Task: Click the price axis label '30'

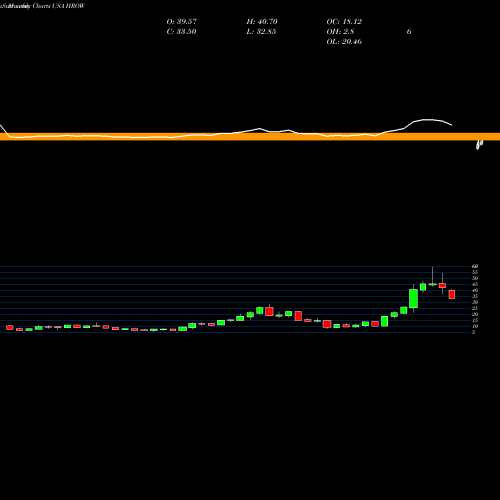Action: coord(475,302)
